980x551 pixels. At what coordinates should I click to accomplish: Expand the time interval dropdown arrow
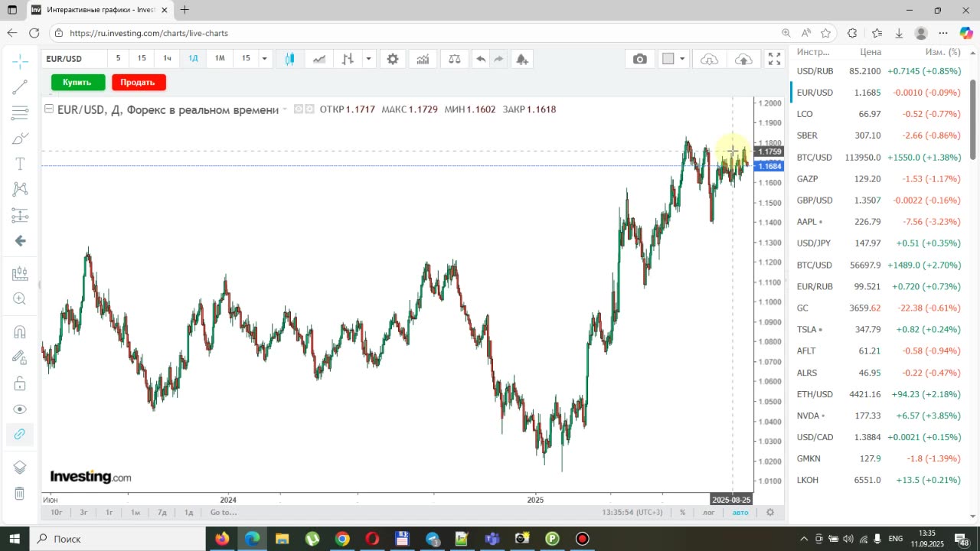(264, 59)
